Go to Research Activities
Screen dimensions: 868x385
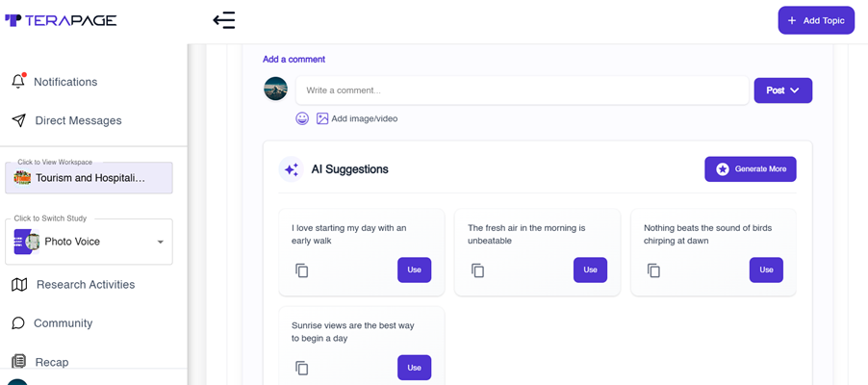point(85,284)
